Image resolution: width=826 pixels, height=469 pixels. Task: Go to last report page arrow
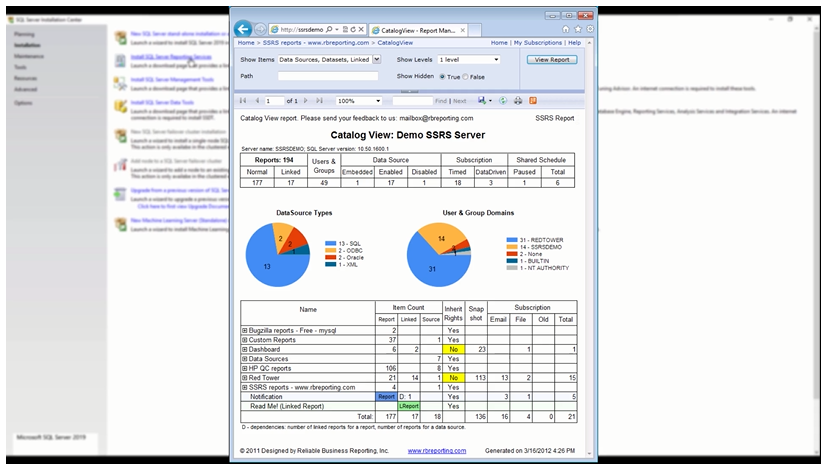(x=319, y=100)
